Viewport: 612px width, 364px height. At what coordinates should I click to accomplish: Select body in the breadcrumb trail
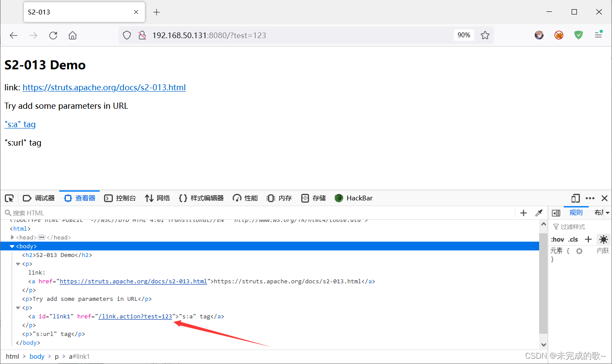37,357
